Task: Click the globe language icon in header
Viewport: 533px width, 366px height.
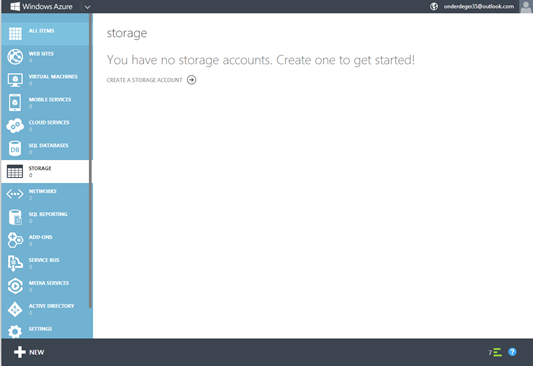Action: click(434, 6)
